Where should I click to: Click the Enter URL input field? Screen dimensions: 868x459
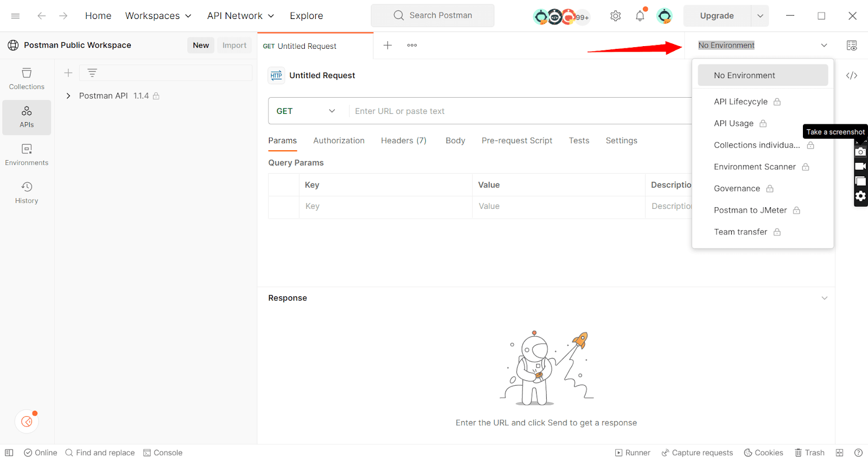[521, 111]
